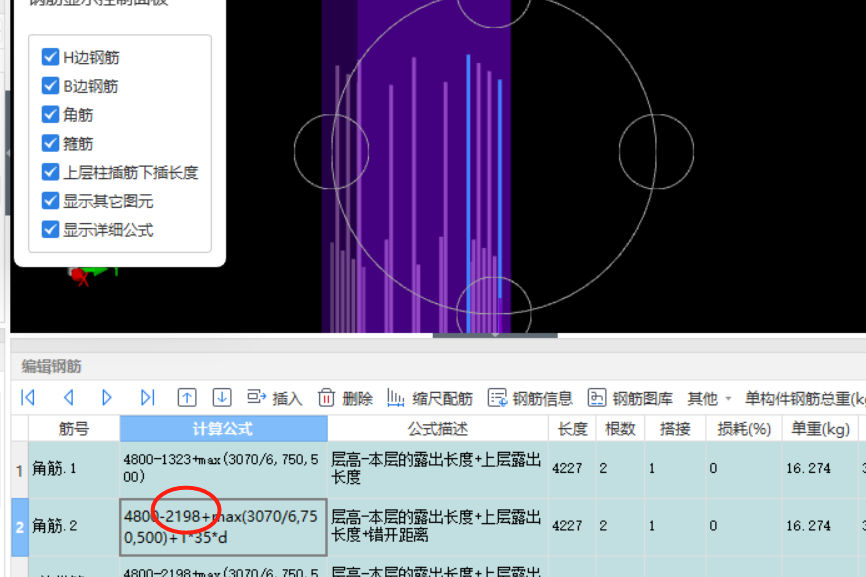The width and height of the screenshot is (866, 577).
Task: Click weight 16.274 in 角筋.1 row
Action: tap(809, 468)
